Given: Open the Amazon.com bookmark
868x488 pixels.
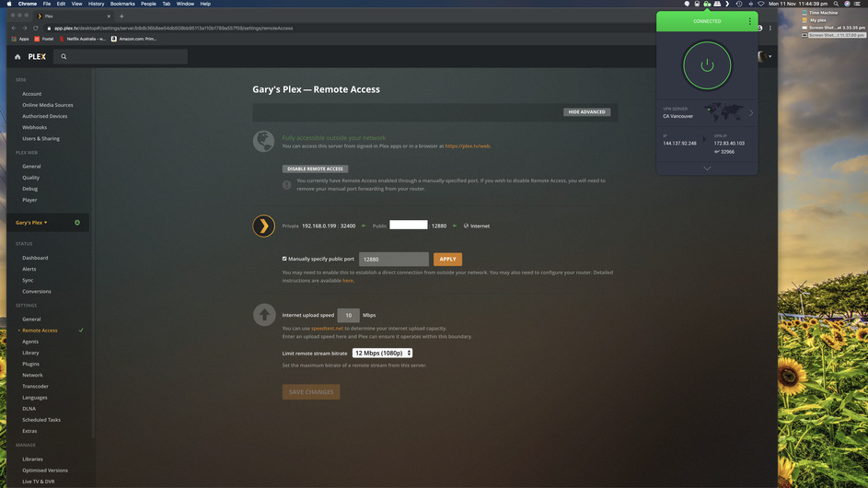Looking at the screenshot, I should [133, 39].
